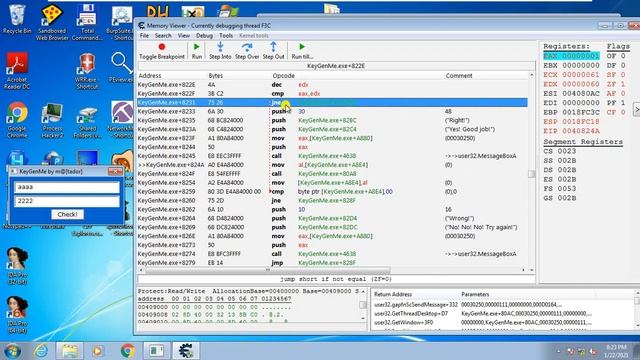Viewport: 640px width, 360px height.
Task: Click the Windows Start button
Action: pyautogui.click(x=13, y=351)
